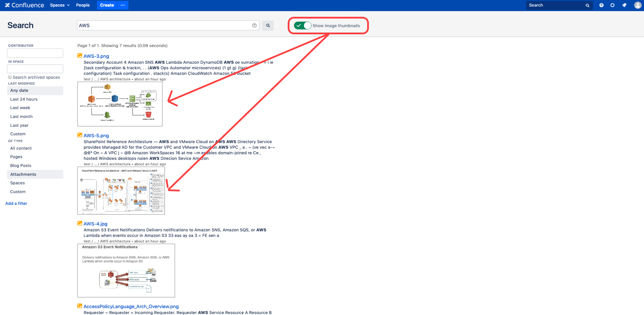Click the search submit magnifier button
The width and height of the screenshot is (644, 315).
(x=268, y=26)
